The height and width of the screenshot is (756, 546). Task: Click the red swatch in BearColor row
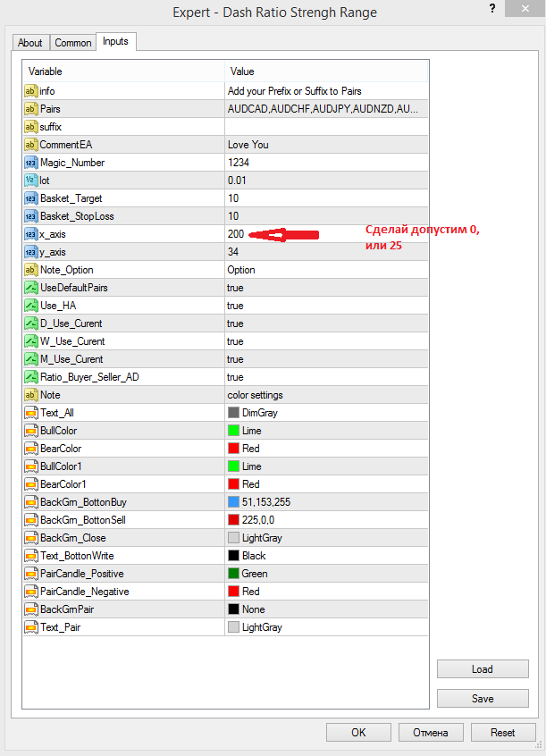233,449
